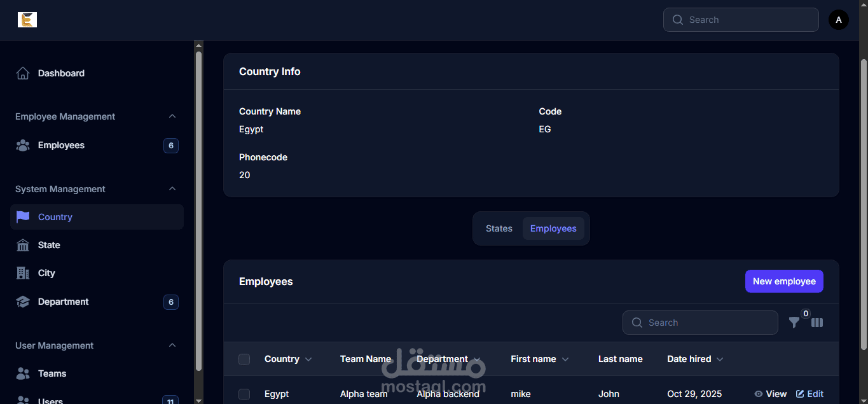Open the table filter funnel icon
Screen dimensions: 868x404
pyautogui.click(x=794, y=323)
